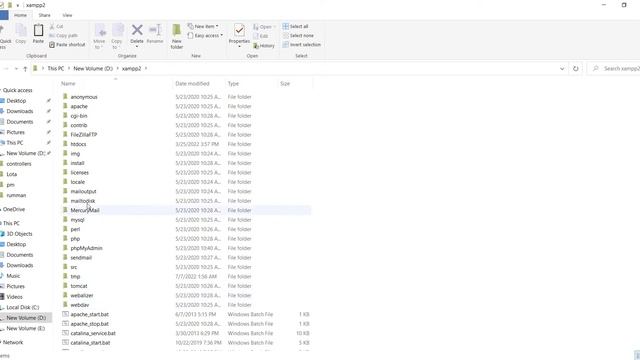This screenshot has width=640, height=360.
Task: Click the History icon in Open group
Action: [x=256, y=46]
